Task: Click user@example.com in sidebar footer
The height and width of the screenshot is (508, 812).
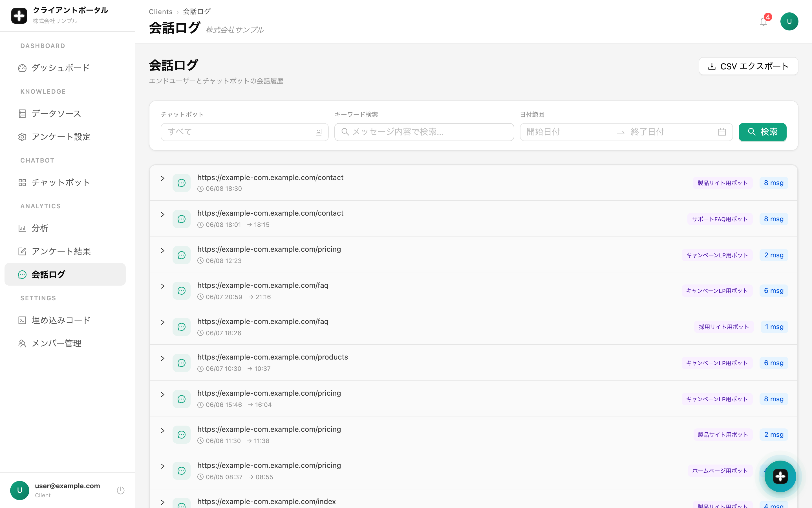Action: (67, 486)
